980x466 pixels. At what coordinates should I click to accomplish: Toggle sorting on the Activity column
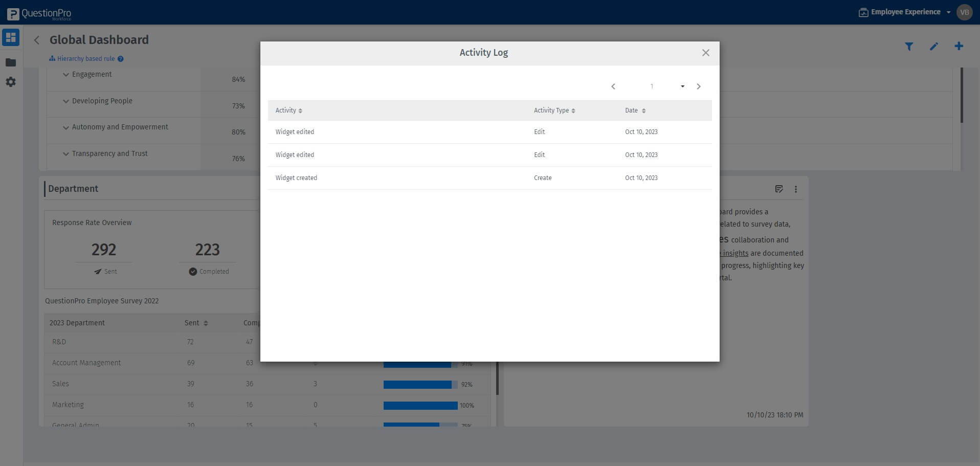click(300, 110)
